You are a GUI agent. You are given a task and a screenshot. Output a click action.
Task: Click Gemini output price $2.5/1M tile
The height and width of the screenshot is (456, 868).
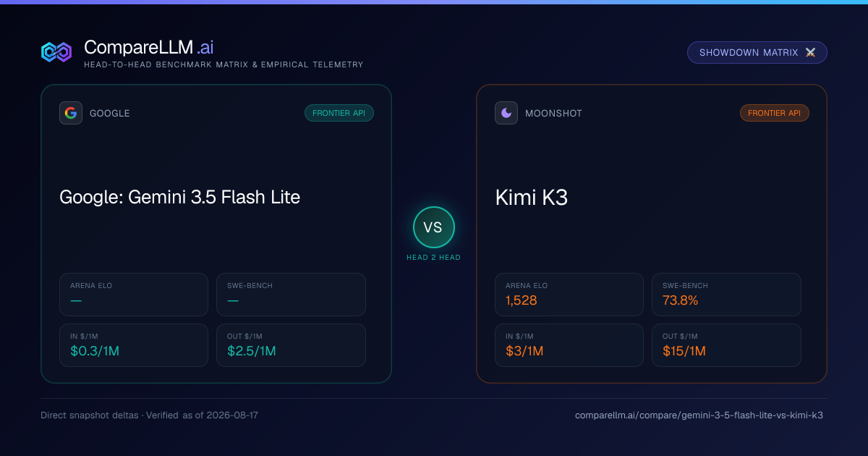(291, 345)
